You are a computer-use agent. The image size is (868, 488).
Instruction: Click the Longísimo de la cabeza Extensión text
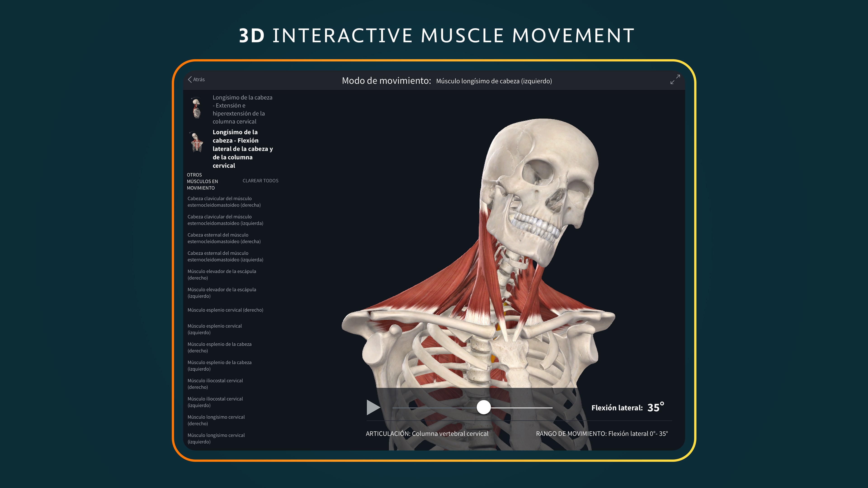[242, 109]
